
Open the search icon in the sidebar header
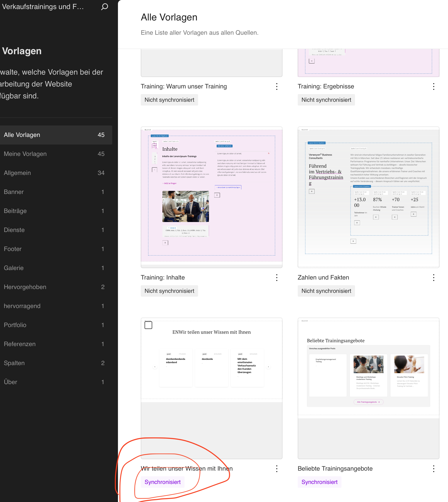[x=104, y=7]
